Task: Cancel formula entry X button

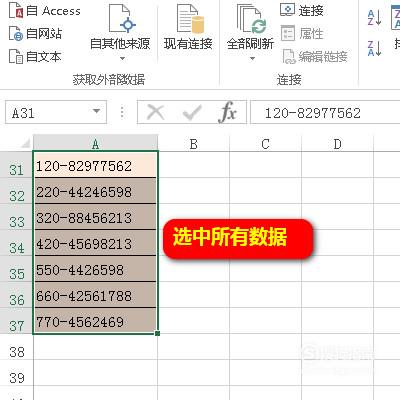Action: tap(156, 112)
